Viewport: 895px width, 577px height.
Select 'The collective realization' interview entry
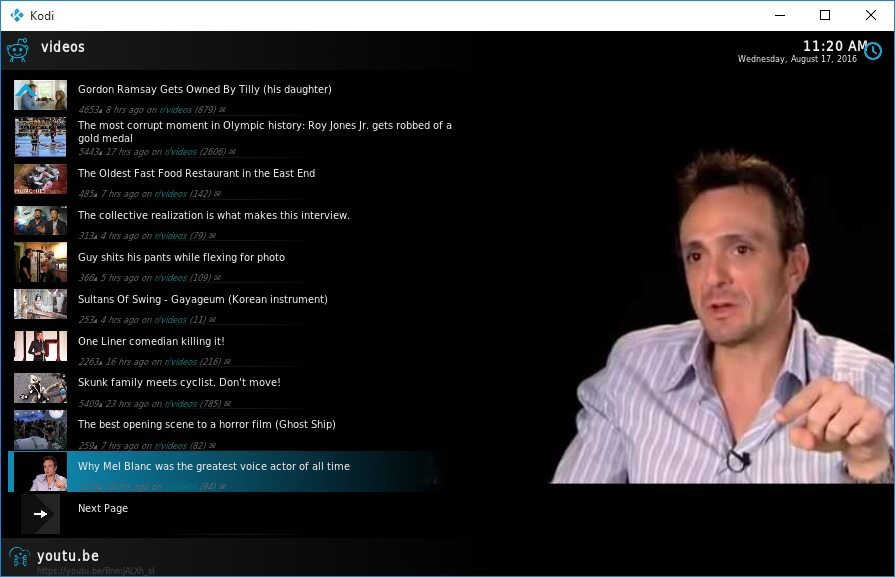pyautogui.click(x=213, y=215)
